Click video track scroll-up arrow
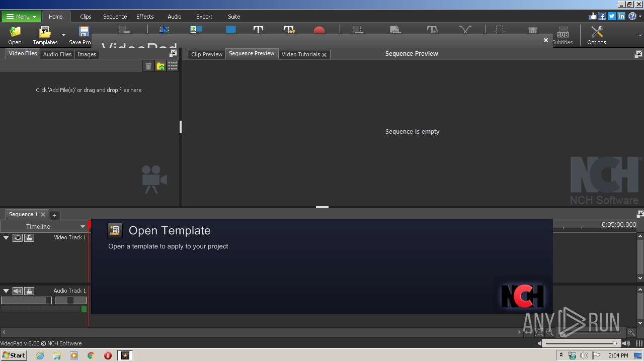This screenshot has height=362, width=644. [x=640, y=236]
